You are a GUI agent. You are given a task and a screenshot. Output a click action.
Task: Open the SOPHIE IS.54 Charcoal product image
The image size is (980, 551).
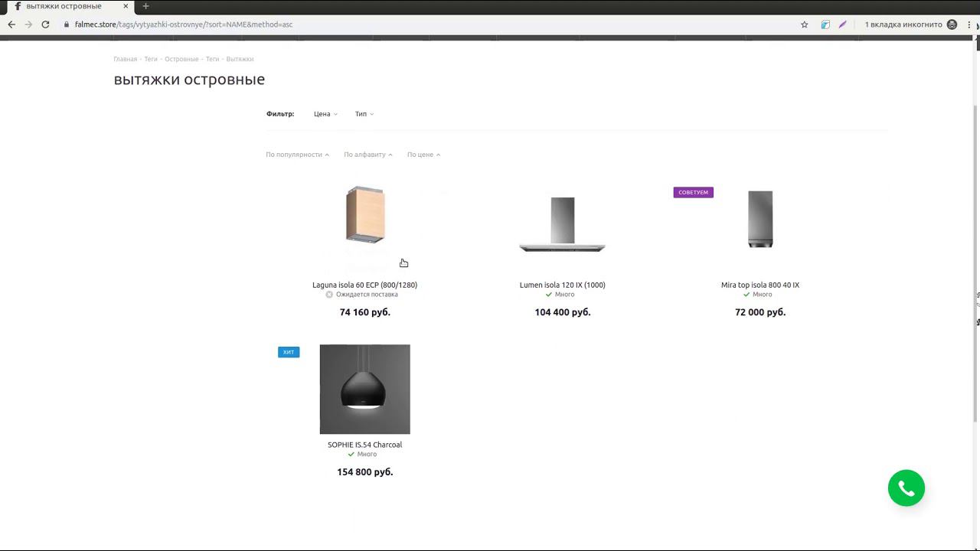coord(365,389)
